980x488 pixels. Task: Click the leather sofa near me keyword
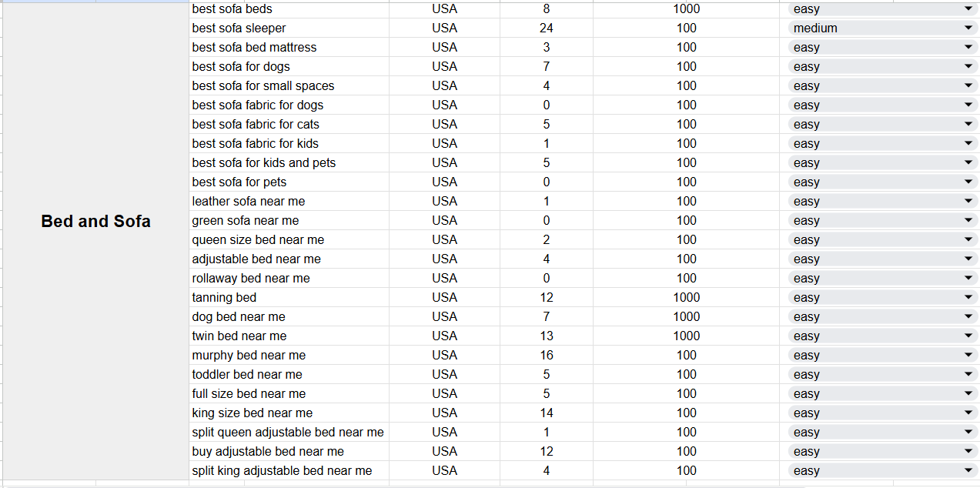[x=249, y=201]
